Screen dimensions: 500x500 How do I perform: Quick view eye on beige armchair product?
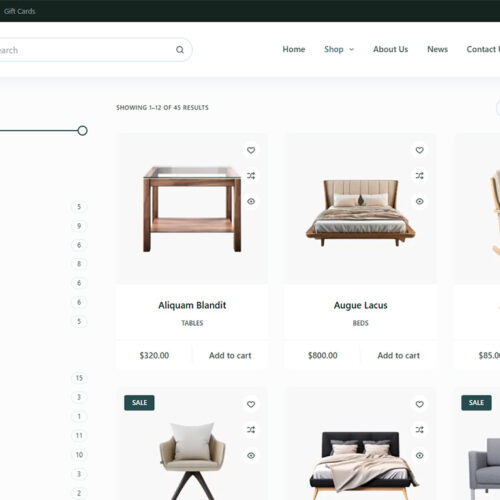tap(251, 455)
